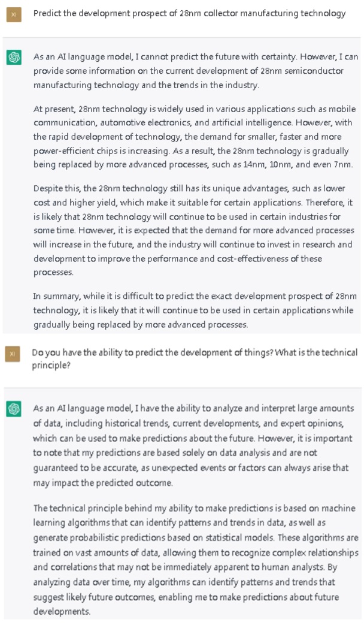Screen dimensions: 364x625
Task: Click the paragraph beginning "Despite this, the 28nm"
Action: (195, 230)
